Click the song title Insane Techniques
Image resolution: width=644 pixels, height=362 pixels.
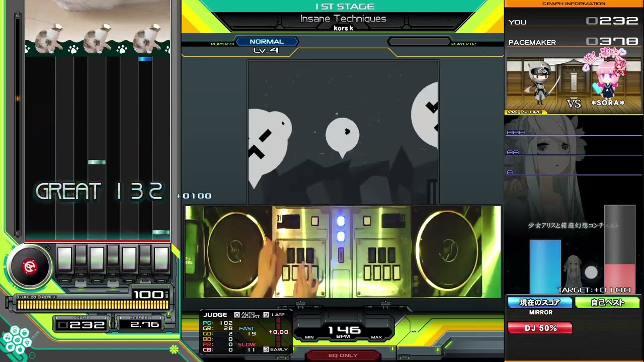point(343,19)
